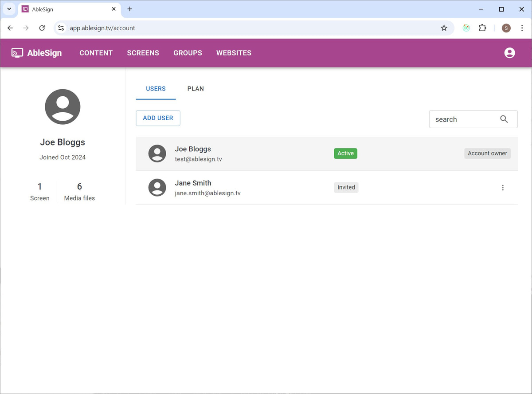
Task: Click the large profile avatar in sidebar
Action: pos(63,106)
